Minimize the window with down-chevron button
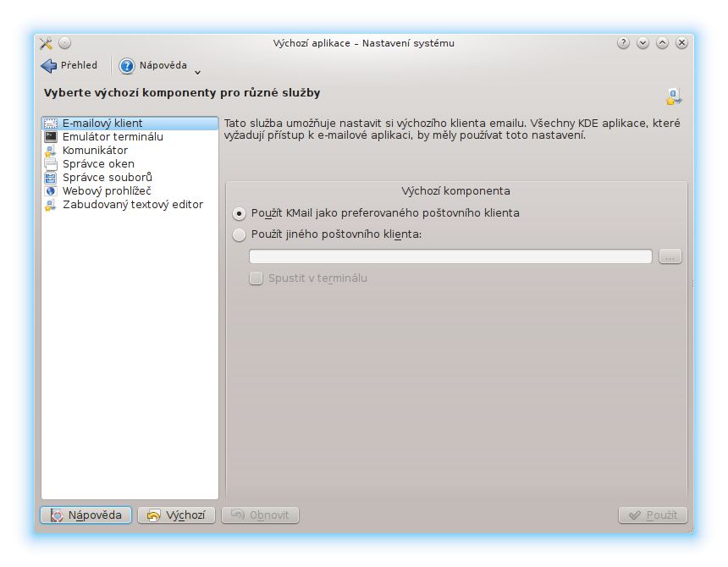 point(643,43)
